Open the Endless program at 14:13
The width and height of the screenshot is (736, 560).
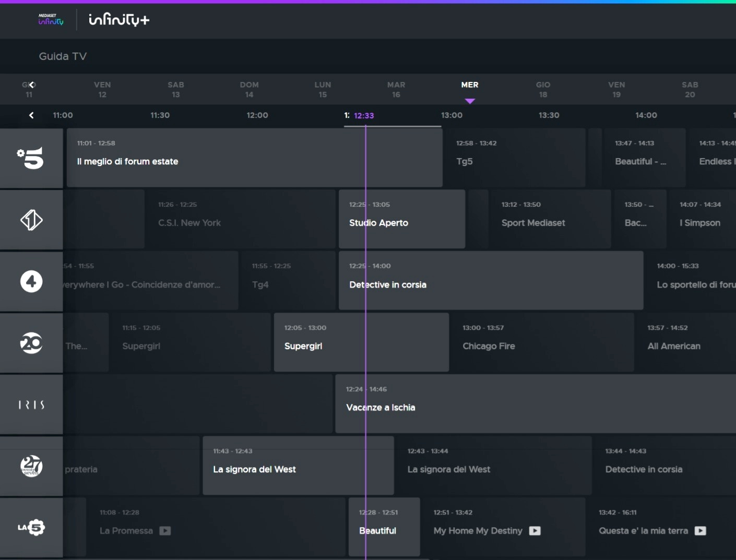pos(712,158)
